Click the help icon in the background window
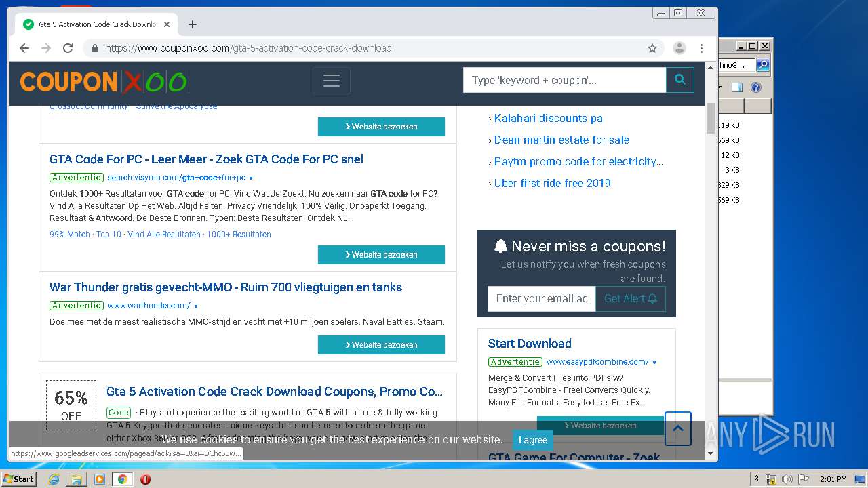Screen dimensions: 868x488 pyautogui.click(x=756, y=87)
